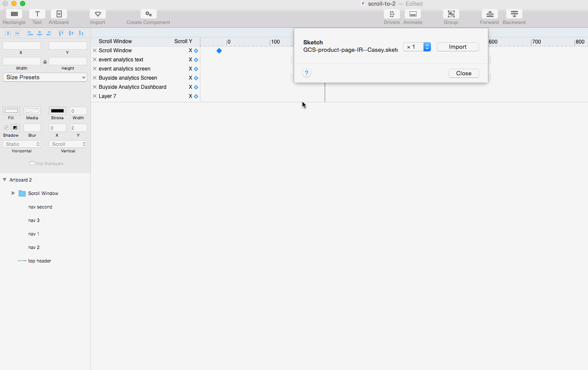
Task: Add keyframe for event analytics text
Action: click(x=196, y=60)
